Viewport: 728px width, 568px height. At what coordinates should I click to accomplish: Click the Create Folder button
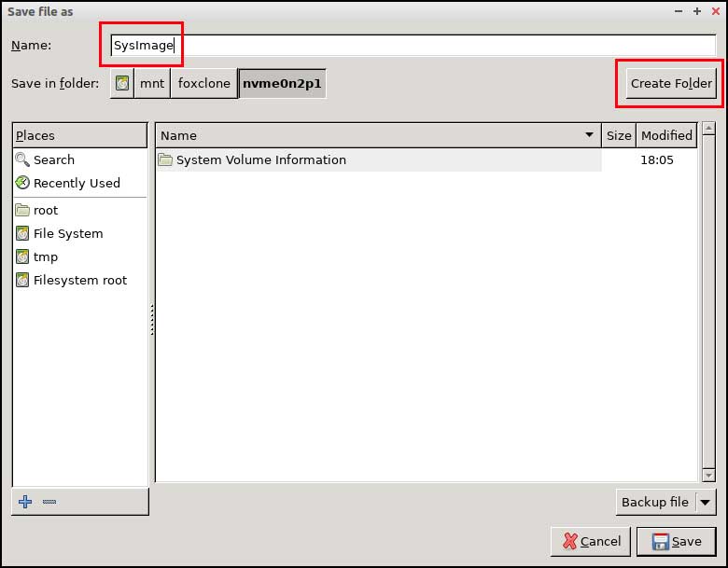tap(671, 84)
